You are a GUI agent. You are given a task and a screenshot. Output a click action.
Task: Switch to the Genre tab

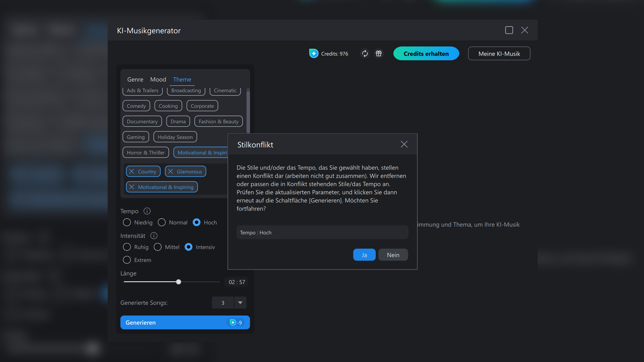[x=135, y=79]
